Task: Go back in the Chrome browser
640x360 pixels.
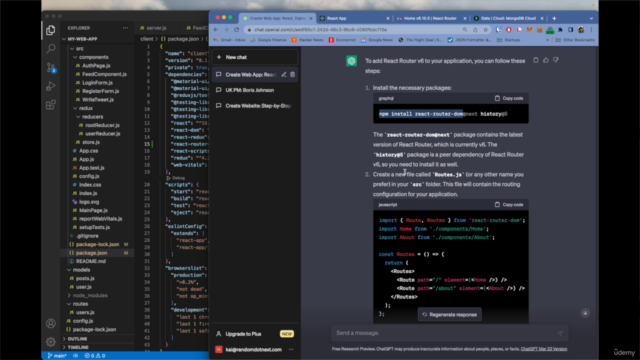Action: [x=216, y=30]
